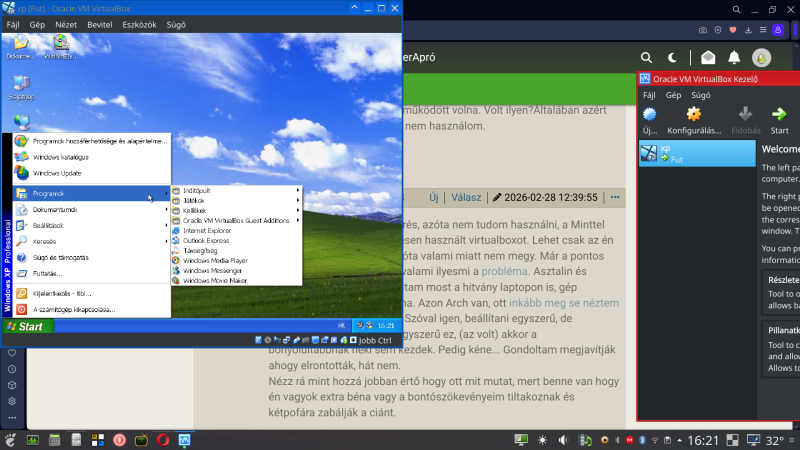Click the Új link on the forum post
800x450 pixels.
434,197
